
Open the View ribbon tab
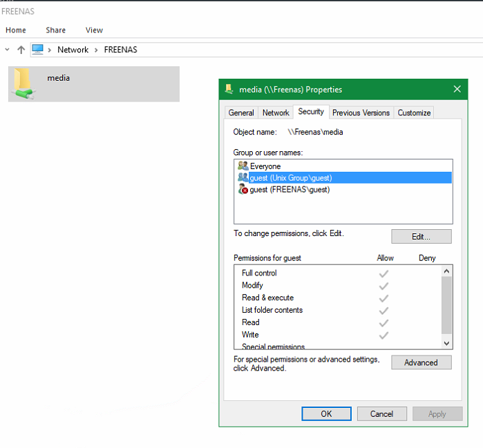click(94, 30)
